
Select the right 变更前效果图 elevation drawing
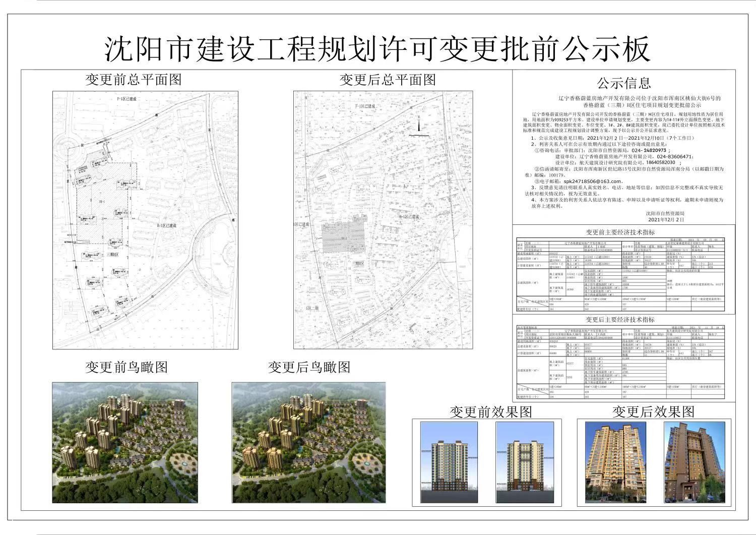tap(524, 463)
